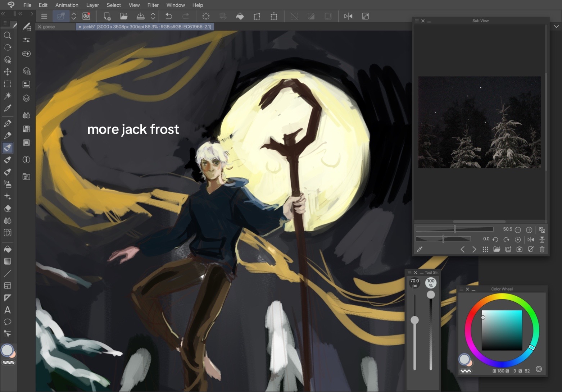Show the next image in Sub View
Image resolution: width=562 pixels, height=392 pixels.
(x=474, y=249)
